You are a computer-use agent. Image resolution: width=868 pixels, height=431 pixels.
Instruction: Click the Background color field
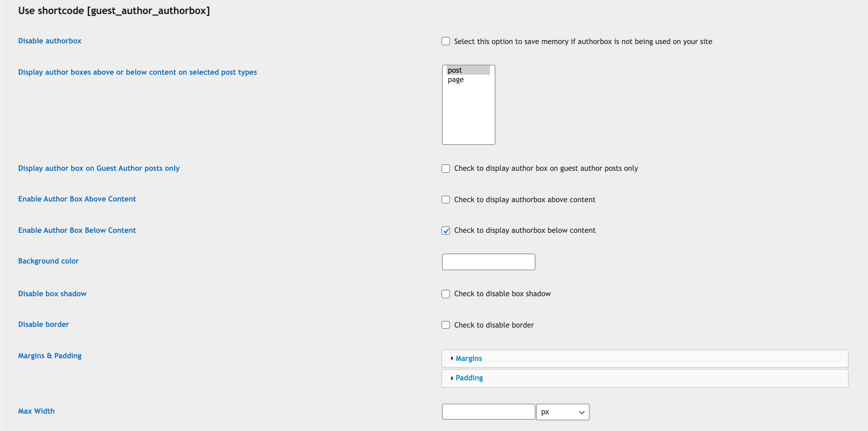[488, 262]
